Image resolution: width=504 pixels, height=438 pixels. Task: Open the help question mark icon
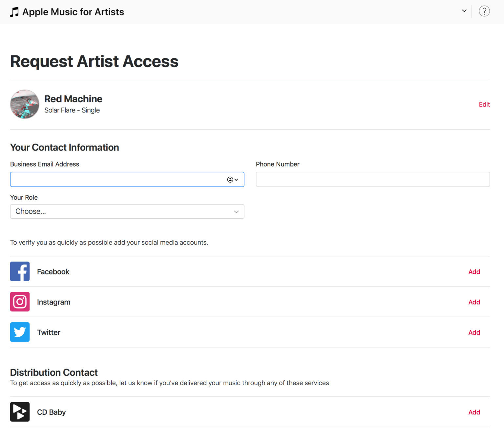tap(484, 11)
